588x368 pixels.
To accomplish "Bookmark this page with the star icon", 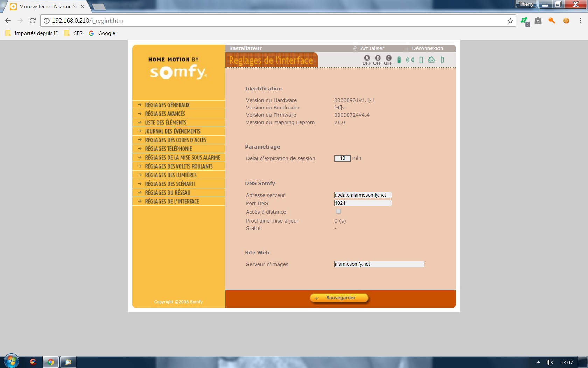I will pyautogui.click(x=510, y=21).
